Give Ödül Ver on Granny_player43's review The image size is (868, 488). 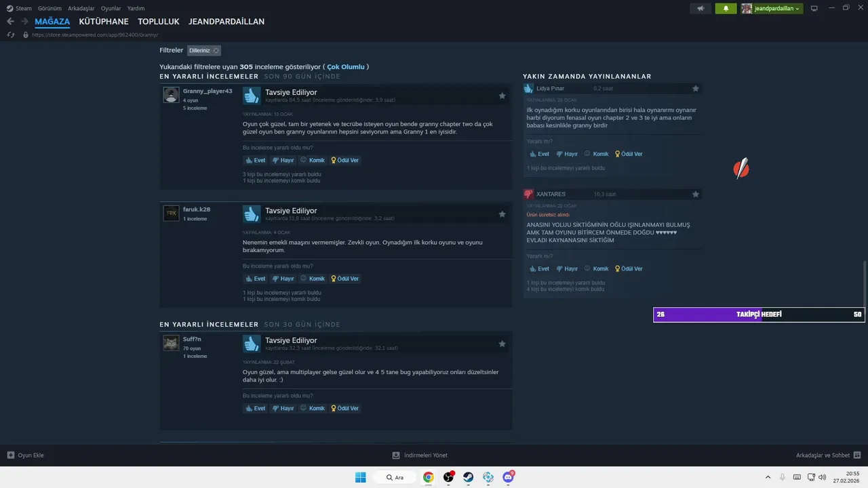coord(344,161)
